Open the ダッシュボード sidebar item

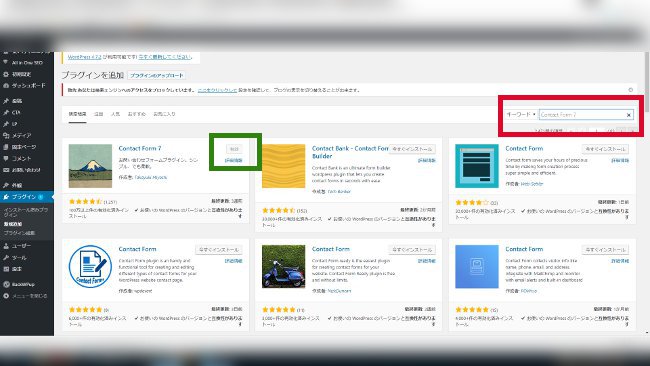click(27, 85)
